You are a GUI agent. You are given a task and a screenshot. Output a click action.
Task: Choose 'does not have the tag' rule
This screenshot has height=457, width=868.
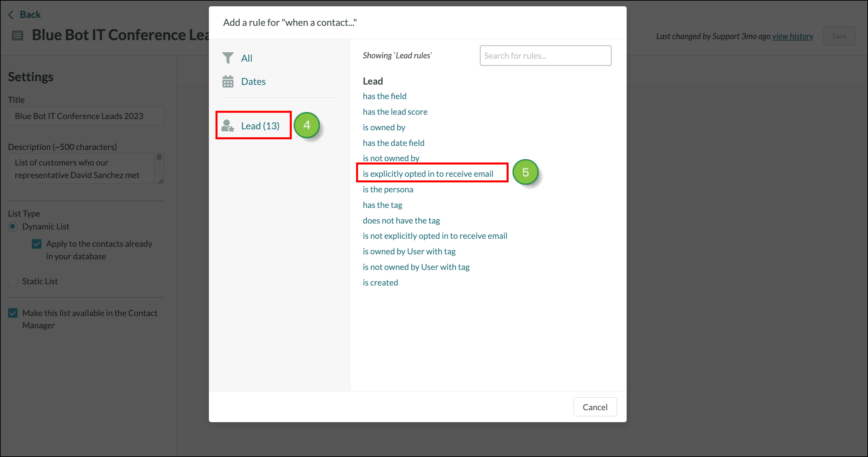tap(401, 220)
